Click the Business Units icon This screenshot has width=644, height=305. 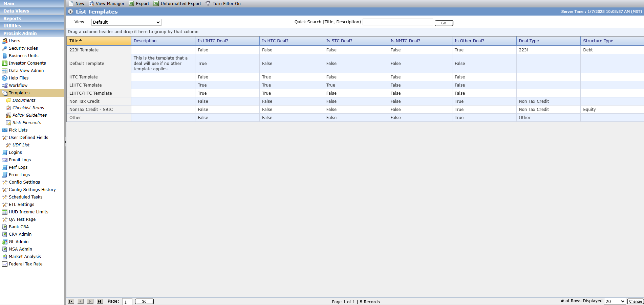coord(5,56)
